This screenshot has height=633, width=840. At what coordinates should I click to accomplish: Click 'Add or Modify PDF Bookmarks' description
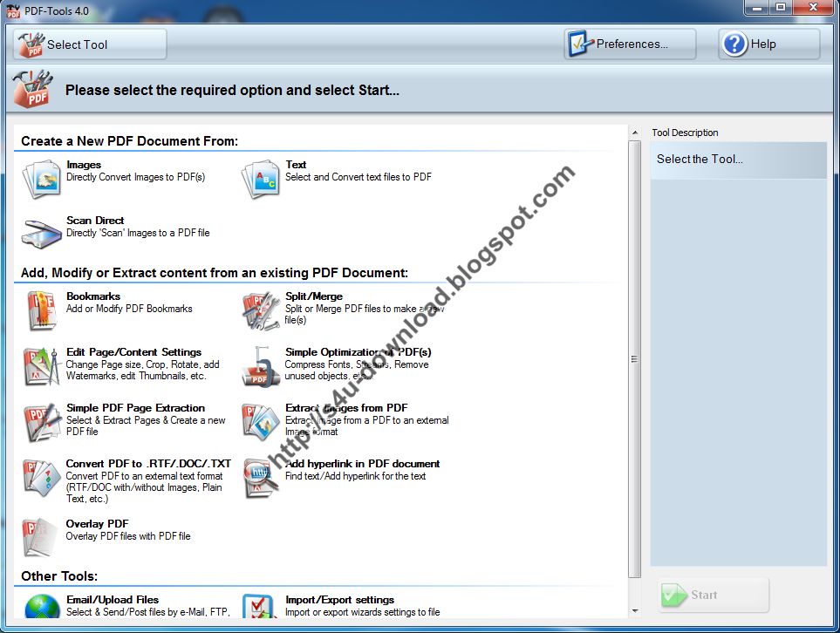[129, 309]
